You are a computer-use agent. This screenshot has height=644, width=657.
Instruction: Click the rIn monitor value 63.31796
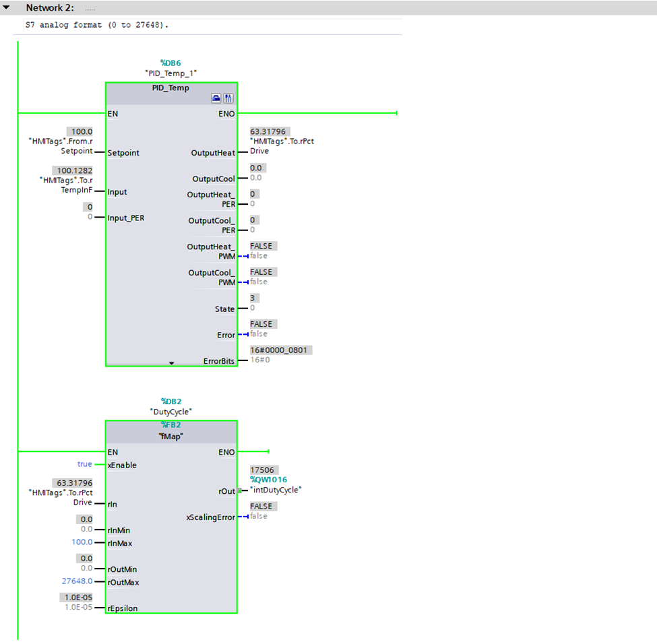(73, 483)
